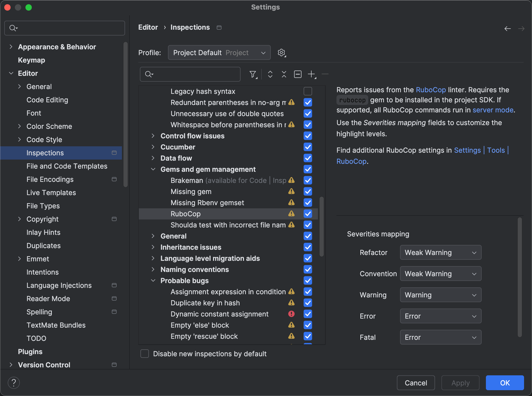Open the Live Templates settings page
Image resolution: width=532 pixels, height=396 pixels.
tap(51, 193)
